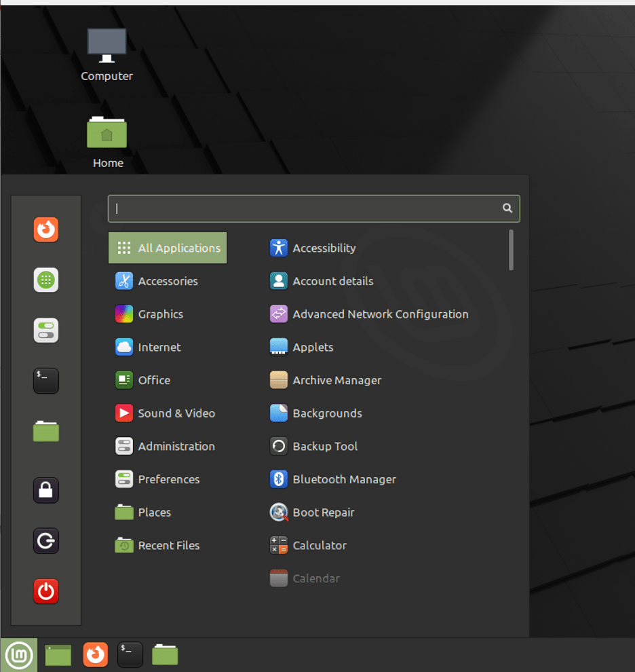Log out using the sidebar icon

tap(45, 541)
